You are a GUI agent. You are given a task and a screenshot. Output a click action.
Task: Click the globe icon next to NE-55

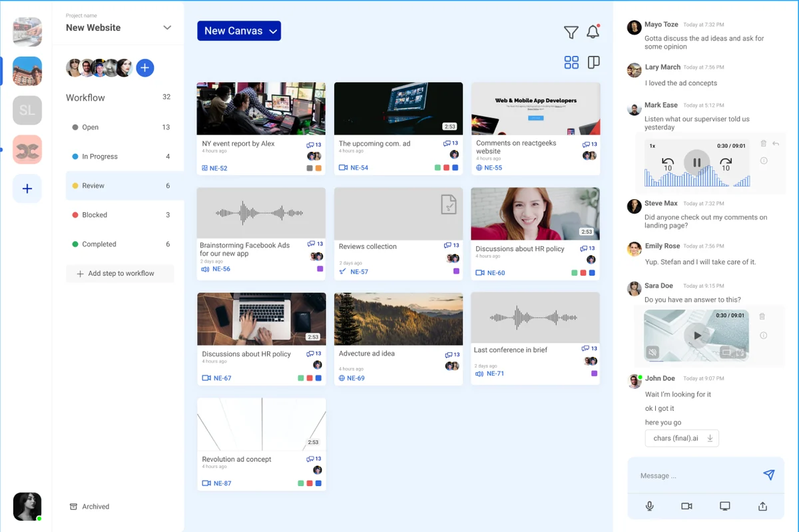click(x=479, y=168)
